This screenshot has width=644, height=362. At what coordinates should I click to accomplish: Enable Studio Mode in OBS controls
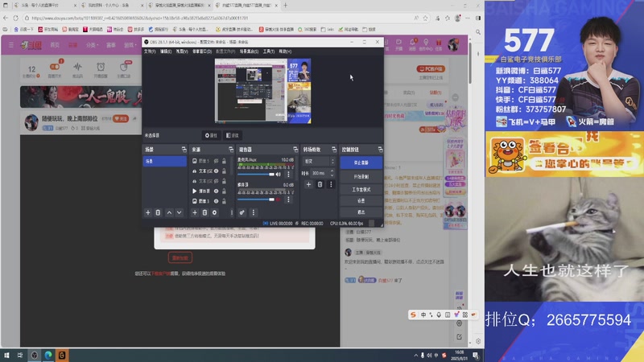coord(361,190)
